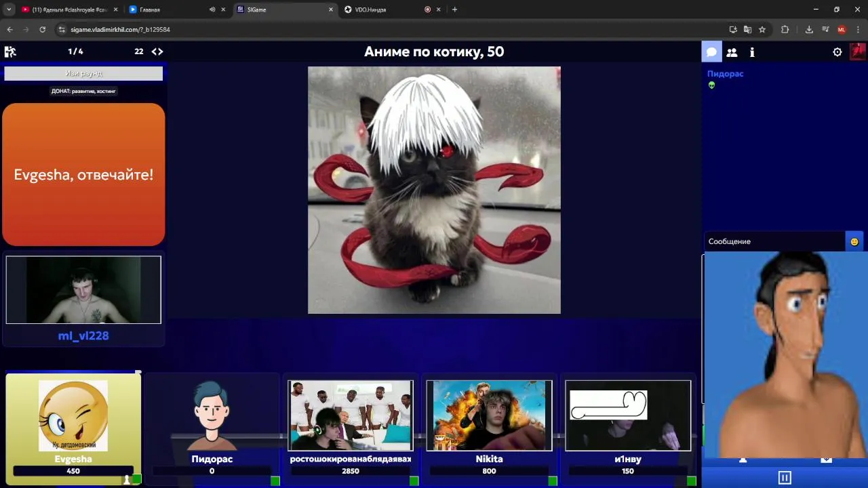Open the ml_vl228 host webcam thumbnail
The image size is (868, 488).
pos(83,289)
